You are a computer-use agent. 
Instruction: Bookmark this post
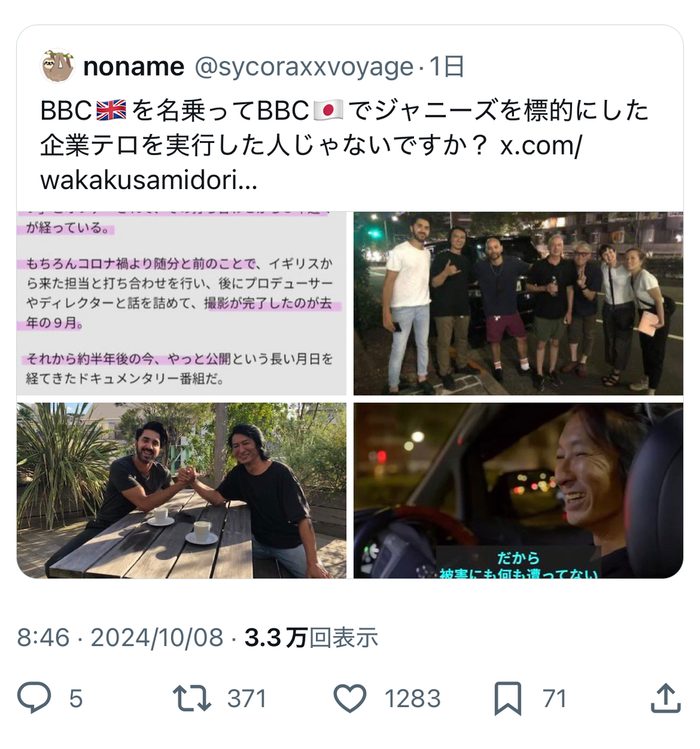[508, 699]
